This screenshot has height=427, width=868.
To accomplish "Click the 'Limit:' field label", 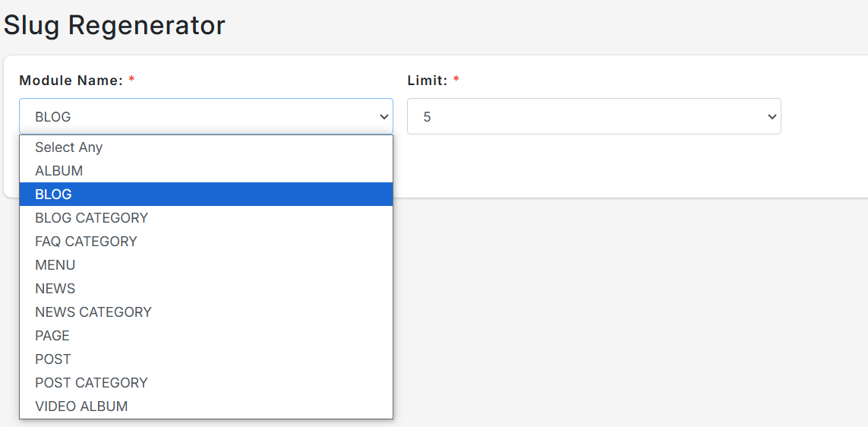I will tap(428, 81).
